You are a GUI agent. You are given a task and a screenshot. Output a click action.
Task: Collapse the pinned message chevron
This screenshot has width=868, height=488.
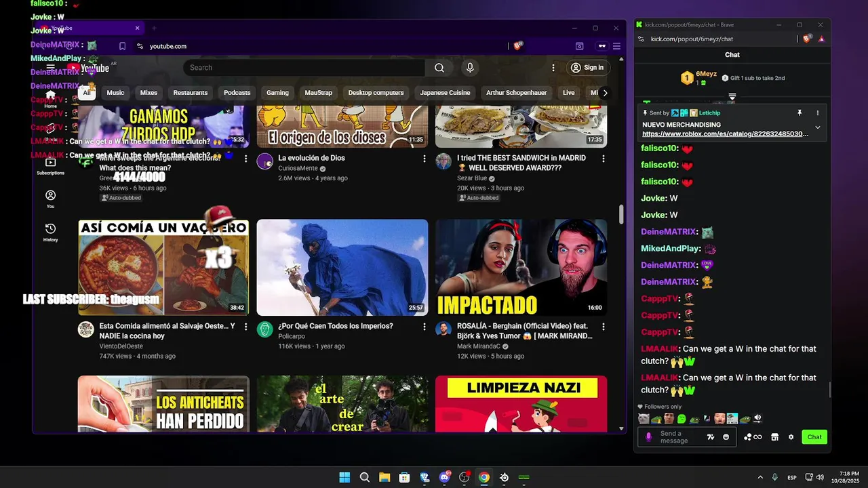[817, 127]
